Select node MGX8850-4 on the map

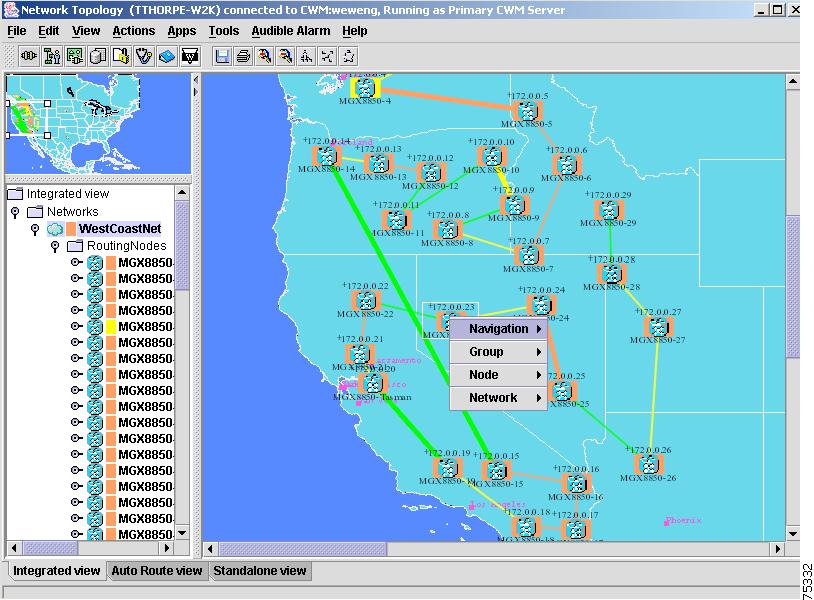[x=364, y=87]
